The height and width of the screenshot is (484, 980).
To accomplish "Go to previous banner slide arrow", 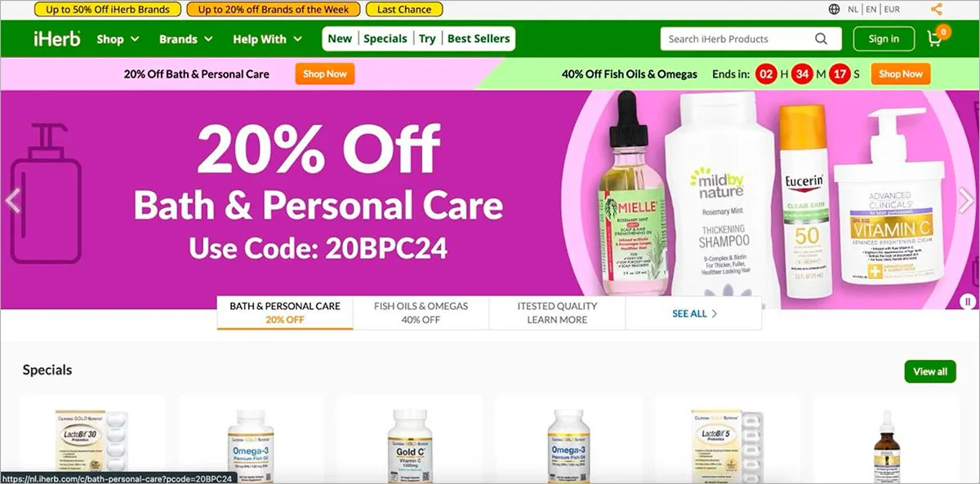I will (12, 200).
